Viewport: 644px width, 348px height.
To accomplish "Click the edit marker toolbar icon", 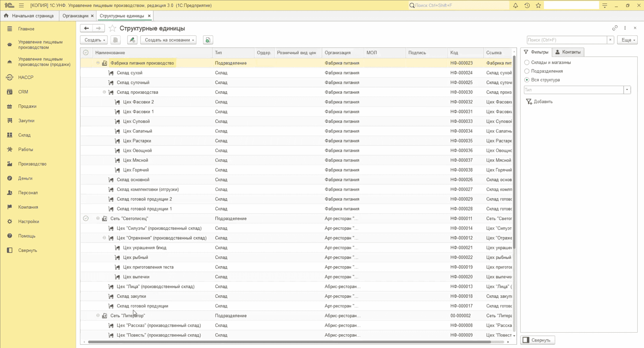I will 132,40.
